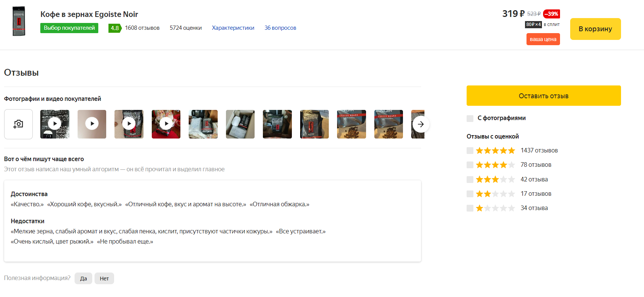This screenshot has height=297, width=644.
Task: Click the three-star rating row stars
Action: click(x=495, y=180)
